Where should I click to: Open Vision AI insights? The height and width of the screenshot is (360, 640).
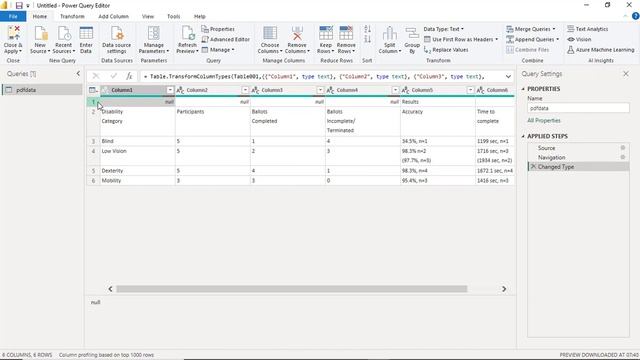[x=579, y=39]
